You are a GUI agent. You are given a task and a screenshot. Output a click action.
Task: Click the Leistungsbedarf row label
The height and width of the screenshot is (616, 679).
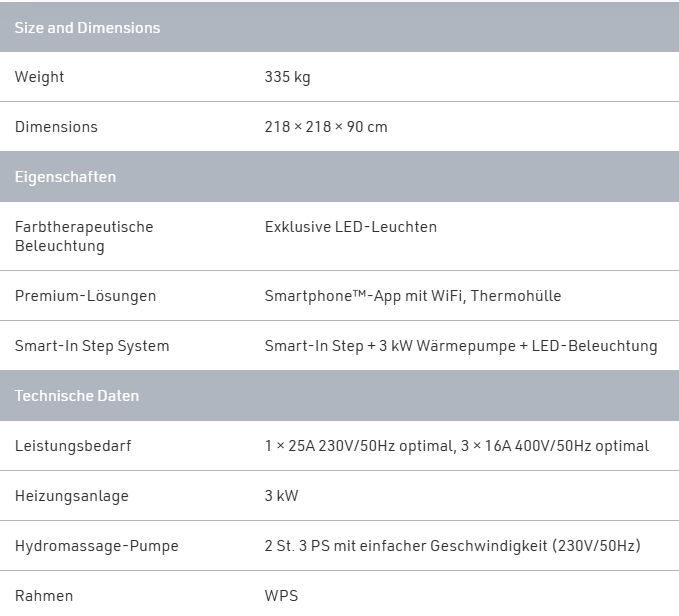point(73,446)
